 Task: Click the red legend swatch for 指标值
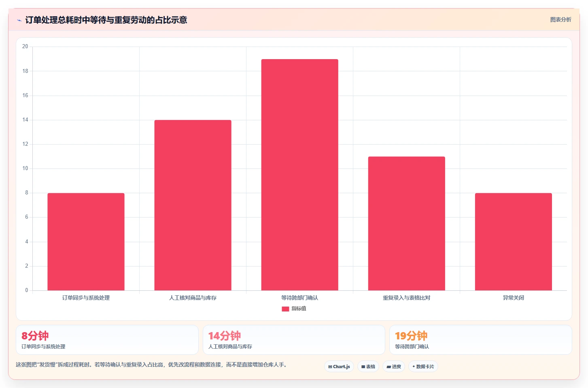285,309
